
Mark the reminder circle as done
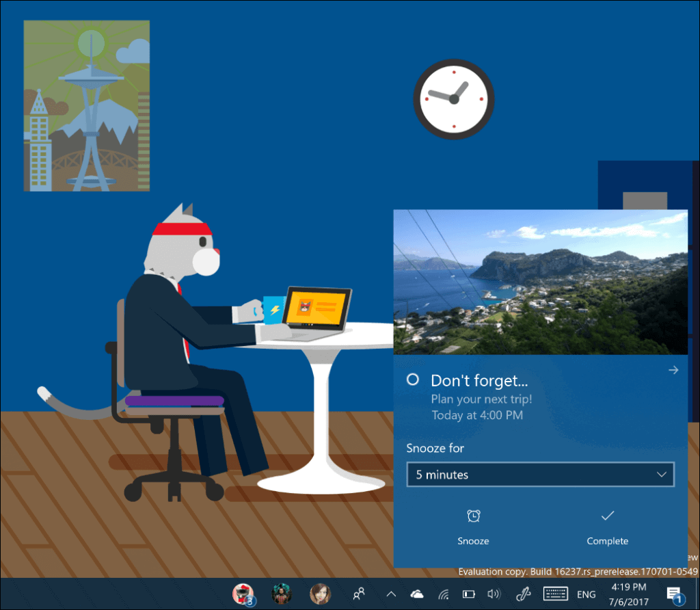click(412, 380)
